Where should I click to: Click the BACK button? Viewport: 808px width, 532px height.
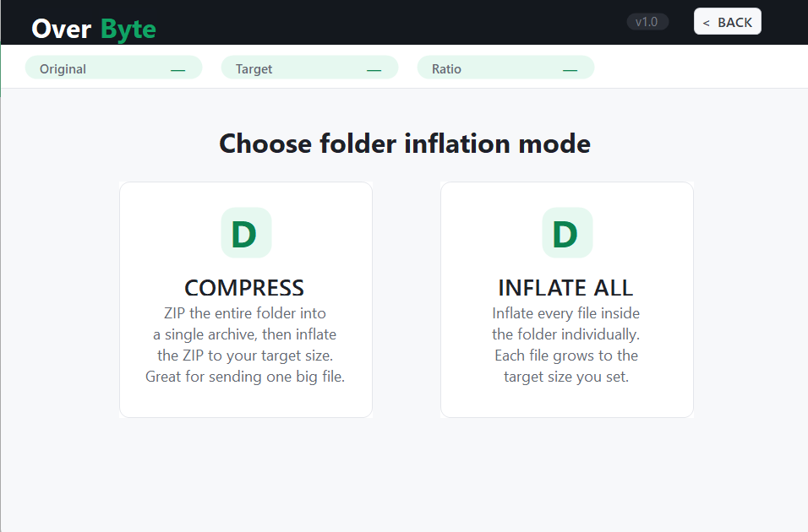pos(727,22)
